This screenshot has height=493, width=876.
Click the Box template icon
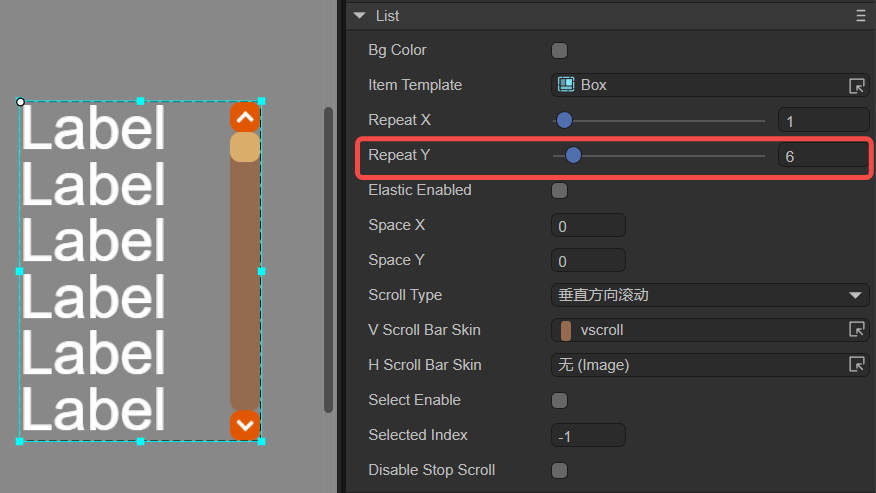[x=566, y=84]
